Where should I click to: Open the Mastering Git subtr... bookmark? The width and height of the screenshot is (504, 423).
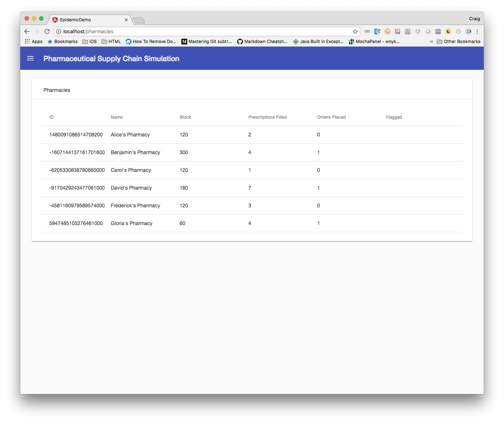coord(206,42)
